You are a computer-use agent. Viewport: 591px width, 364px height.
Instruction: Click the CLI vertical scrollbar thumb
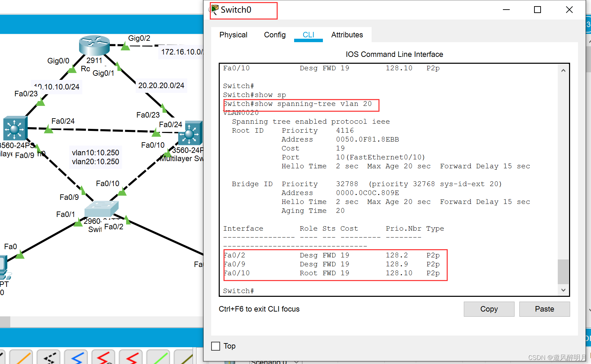(x=563, y=271)
